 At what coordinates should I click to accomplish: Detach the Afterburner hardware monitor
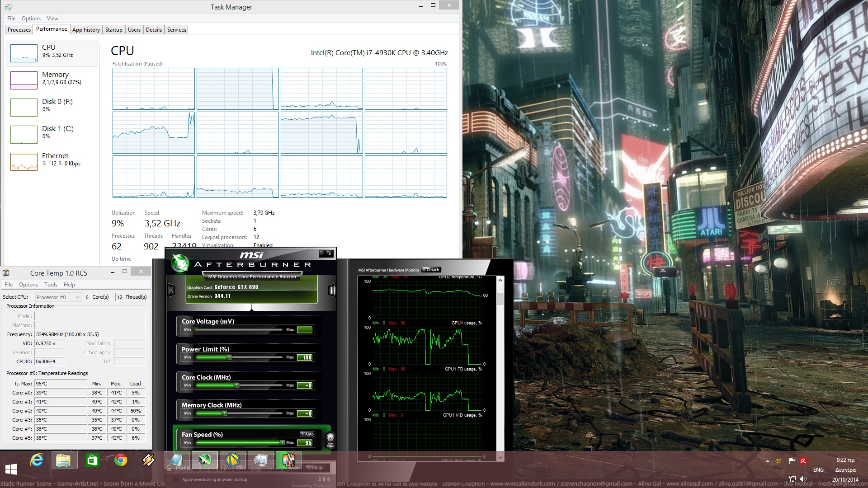[x=431, y=270]
